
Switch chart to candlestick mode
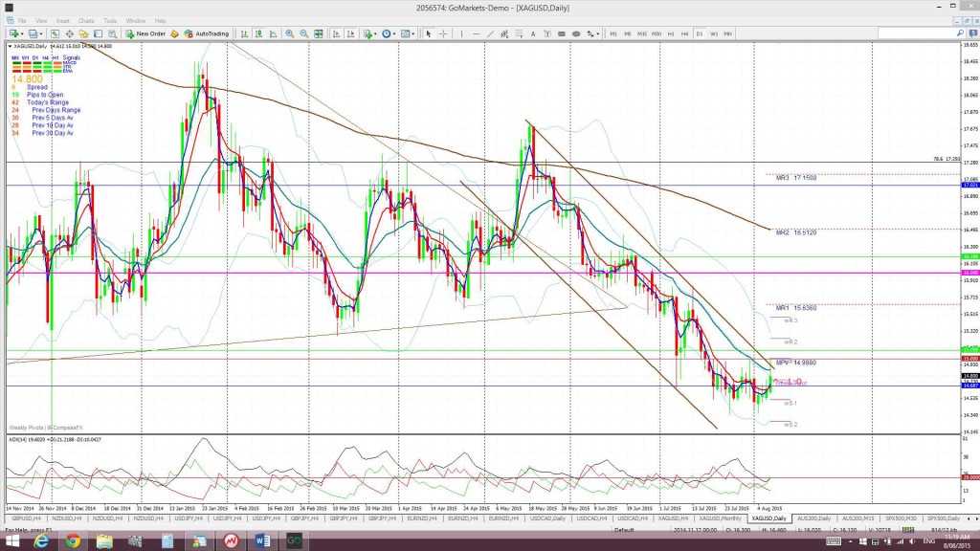[x=258, y=33]
